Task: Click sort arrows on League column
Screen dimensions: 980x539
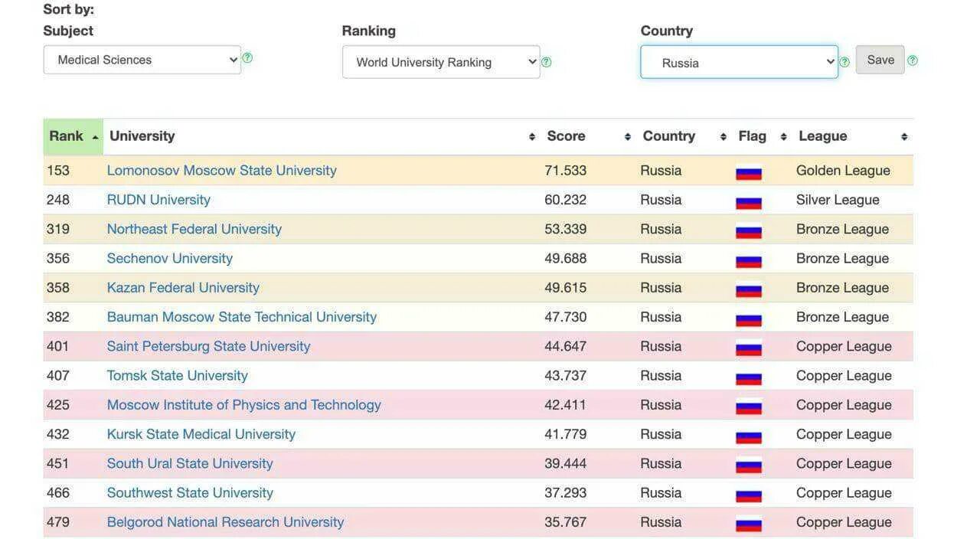Action: point(904,137)
